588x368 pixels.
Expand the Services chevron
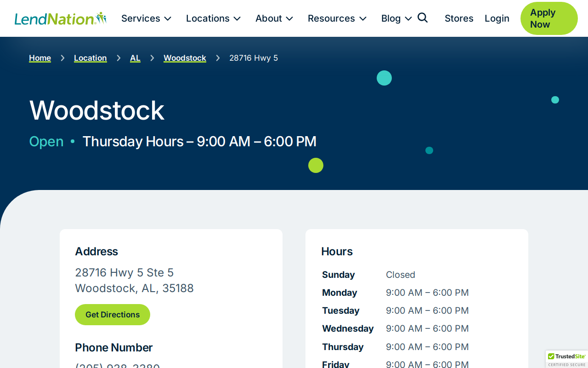pos(168,19)
